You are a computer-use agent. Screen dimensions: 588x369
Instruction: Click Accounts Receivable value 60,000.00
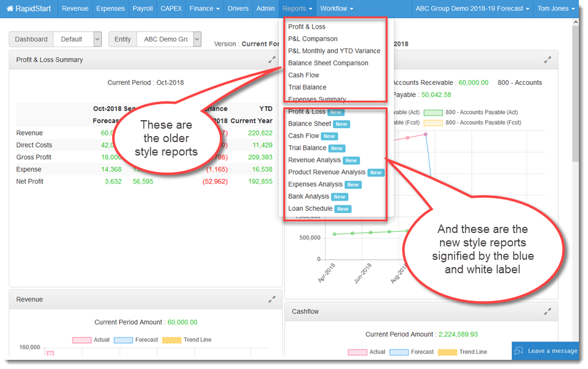pos(473,82)
